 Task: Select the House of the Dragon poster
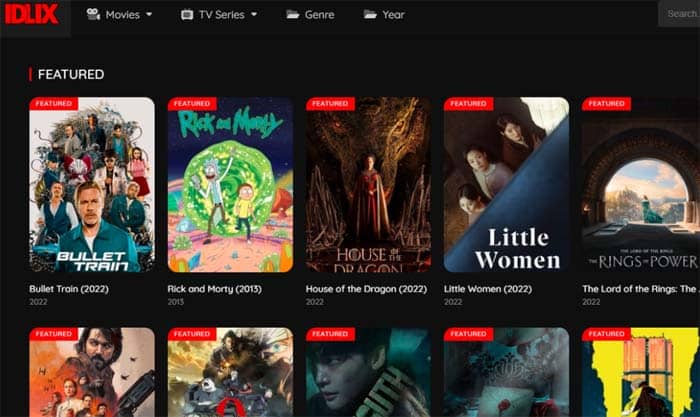368,185
